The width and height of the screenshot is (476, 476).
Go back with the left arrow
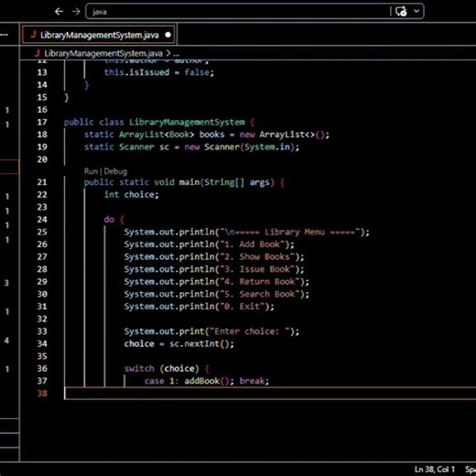(x=59, y=12)
